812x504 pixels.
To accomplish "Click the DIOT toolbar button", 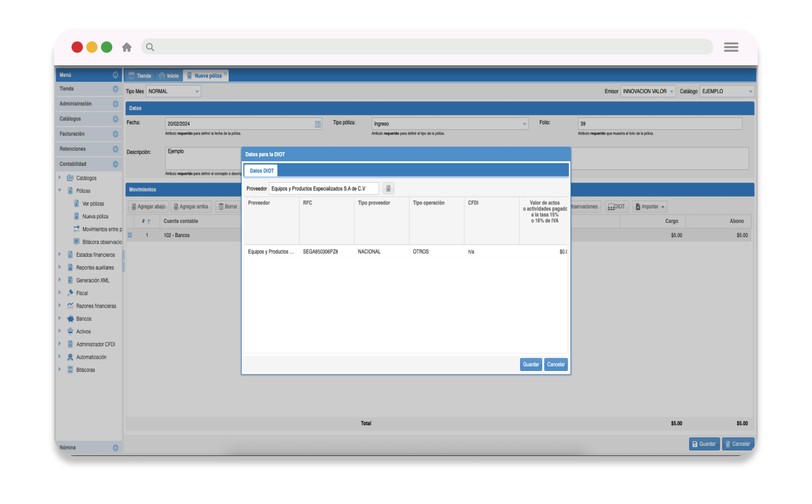I will tap(616, 206).
